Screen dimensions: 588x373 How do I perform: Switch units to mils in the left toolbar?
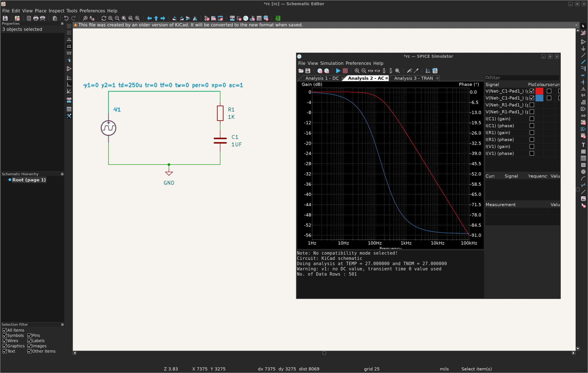(69, 46)
